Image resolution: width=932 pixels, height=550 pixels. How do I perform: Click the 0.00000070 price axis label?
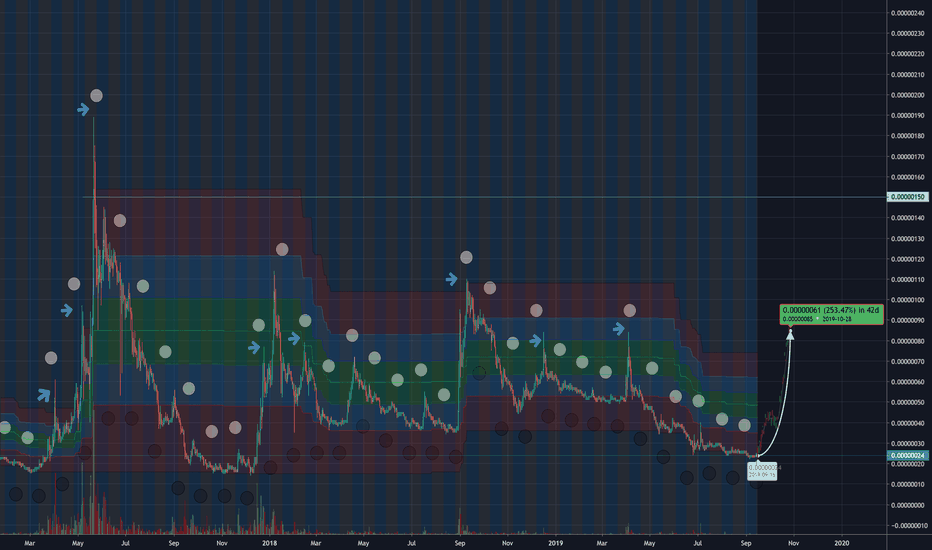(x=908, y=362)
